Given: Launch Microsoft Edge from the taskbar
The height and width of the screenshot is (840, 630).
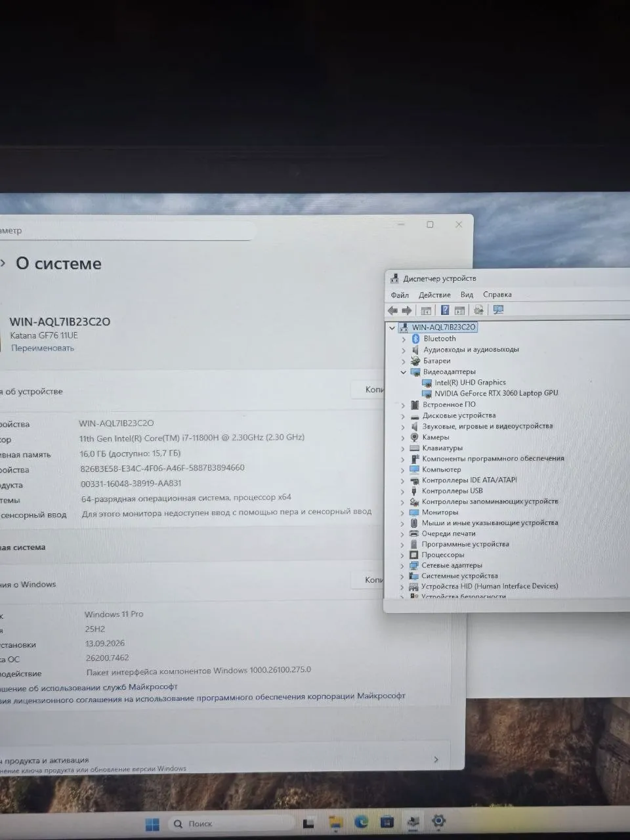Looking at the screenshot, I should coord(361,822).
